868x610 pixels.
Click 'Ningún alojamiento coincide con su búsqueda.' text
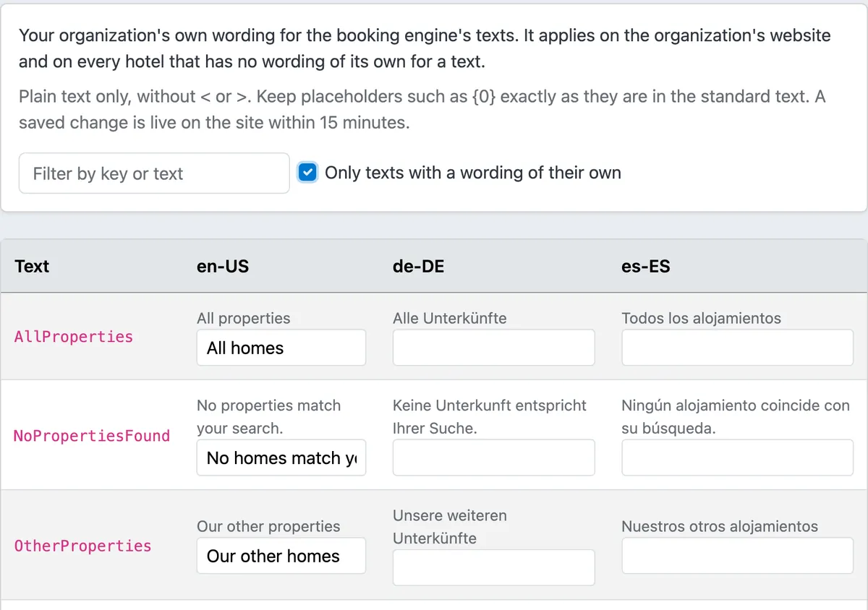(x=736, y=417)
